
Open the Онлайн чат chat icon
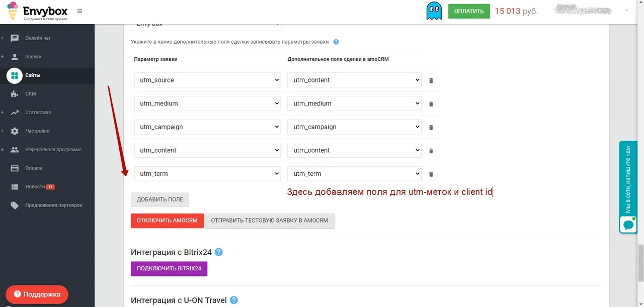(15, 38)
